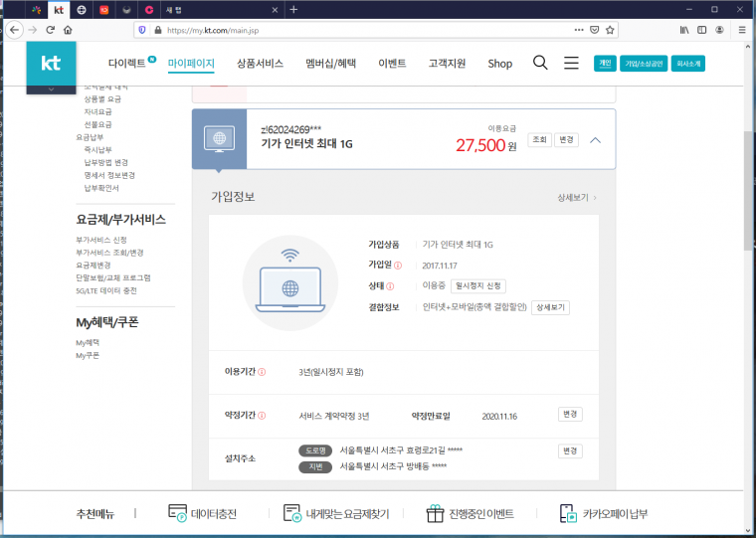Open the site search magnifier icon
This screenshot has height=538, width=756.
540,63
